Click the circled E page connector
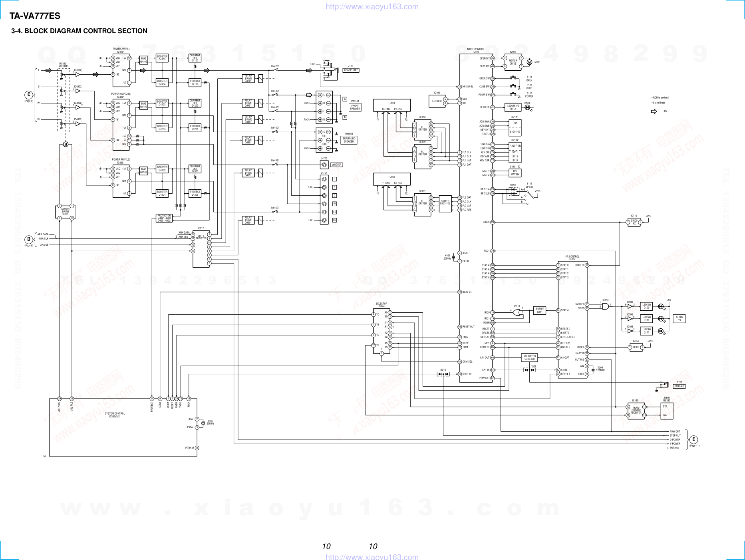This screenshot has width=745, height=560. coord(694,440)
